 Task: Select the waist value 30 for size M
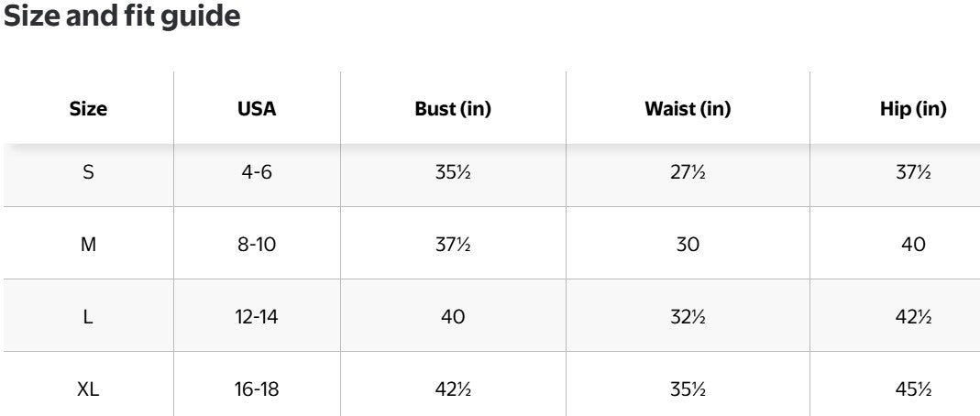688,245
